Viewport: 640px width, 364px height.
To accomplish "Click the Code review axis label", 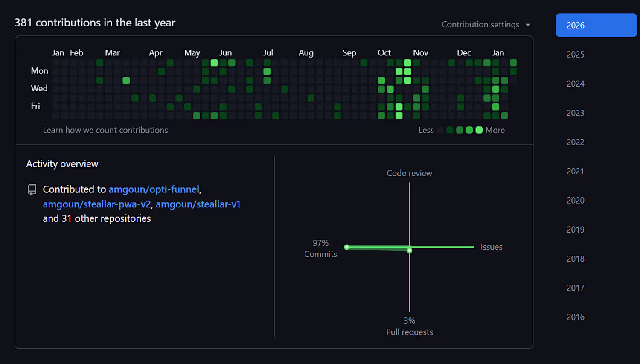I will [x=409, y=173].
